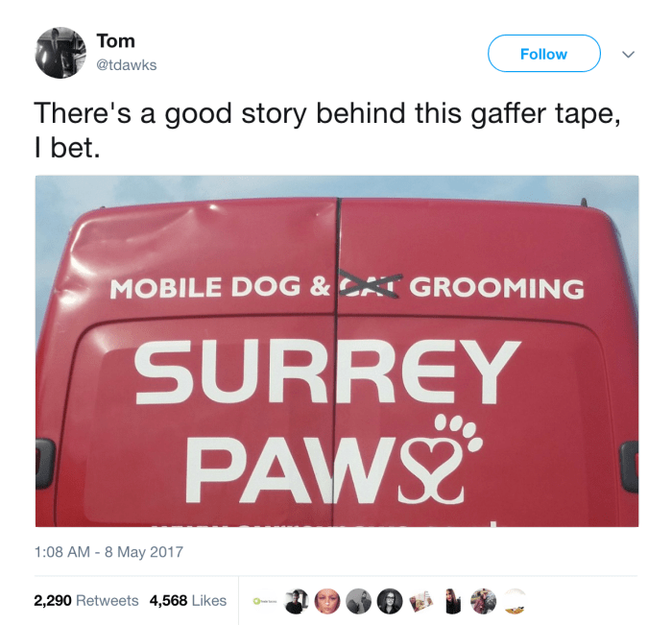This screenshot has height=625, width=672.
Task: Expand the tweet options chevron beside Follow
Action: (628, 55)
